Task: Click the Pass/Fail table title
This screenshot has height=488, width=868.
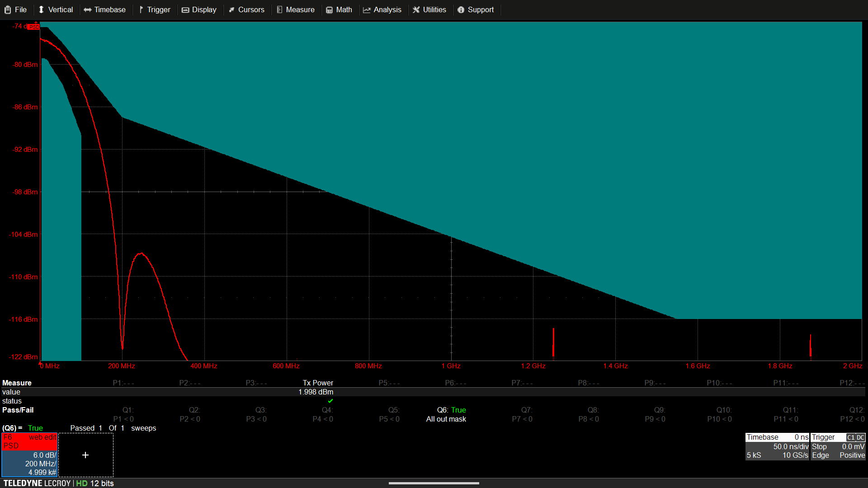Action: point(18,410)
